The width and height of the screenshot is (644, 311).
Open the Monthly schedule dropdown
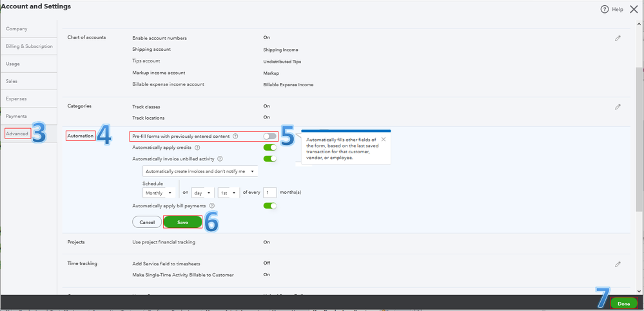159,193
